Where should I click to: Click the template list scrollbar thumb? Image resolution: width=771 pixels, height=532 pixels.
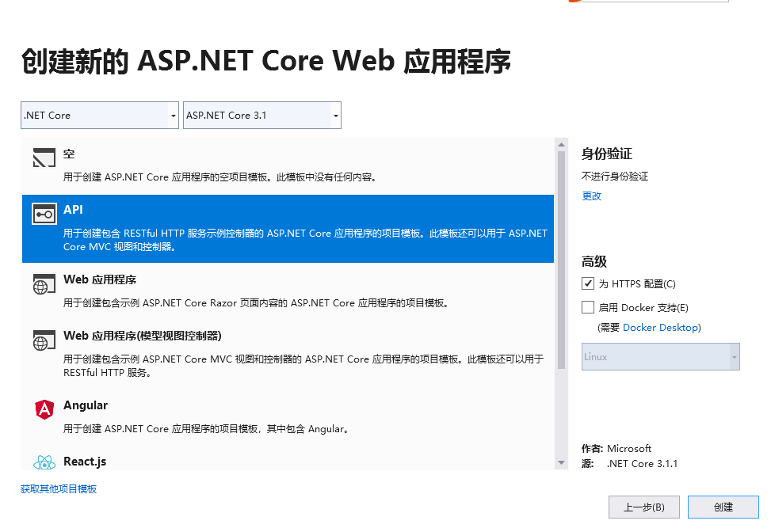(x=561, y=260)
